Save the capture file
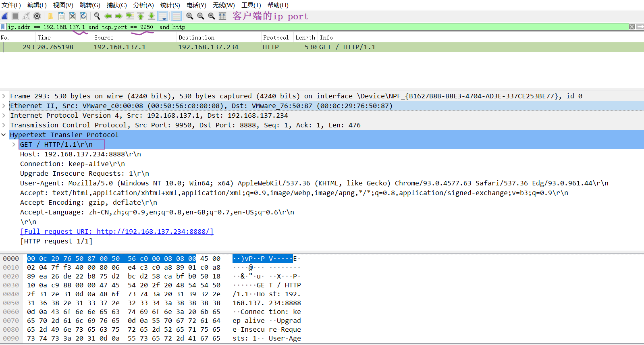Image resolution: width=644 pixels, height=345 pixels. [62, 16]
